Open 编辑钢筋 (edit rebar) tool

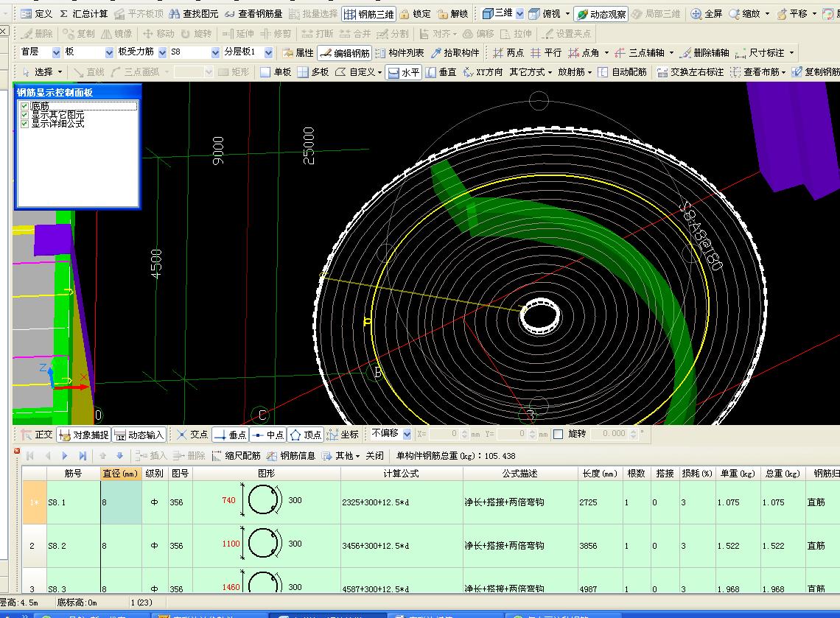(345, 53)
